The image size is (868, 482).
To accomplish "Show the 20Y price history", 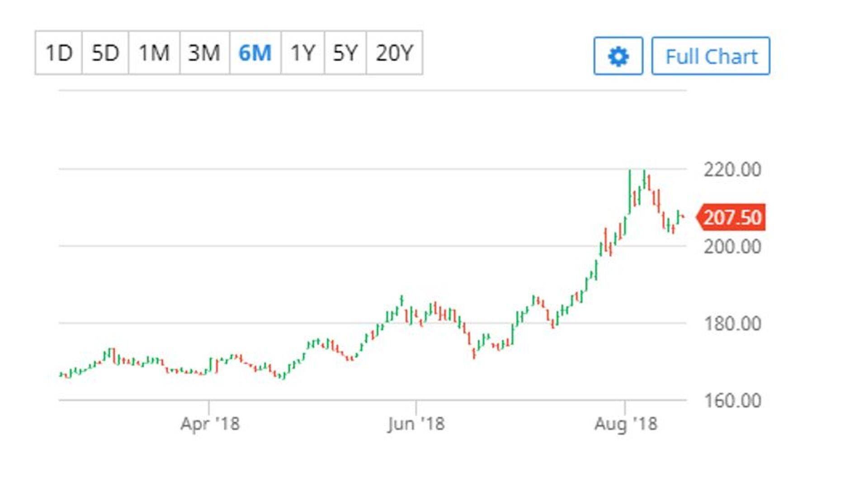I will tap(394, 53).
